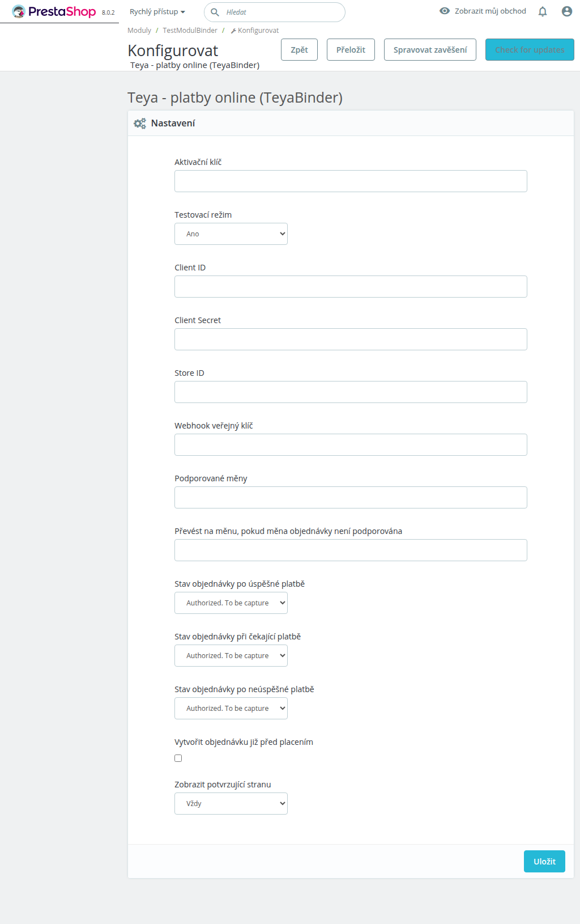Go to Moduly breadcrumb link
580x924 pixels.
139,31
